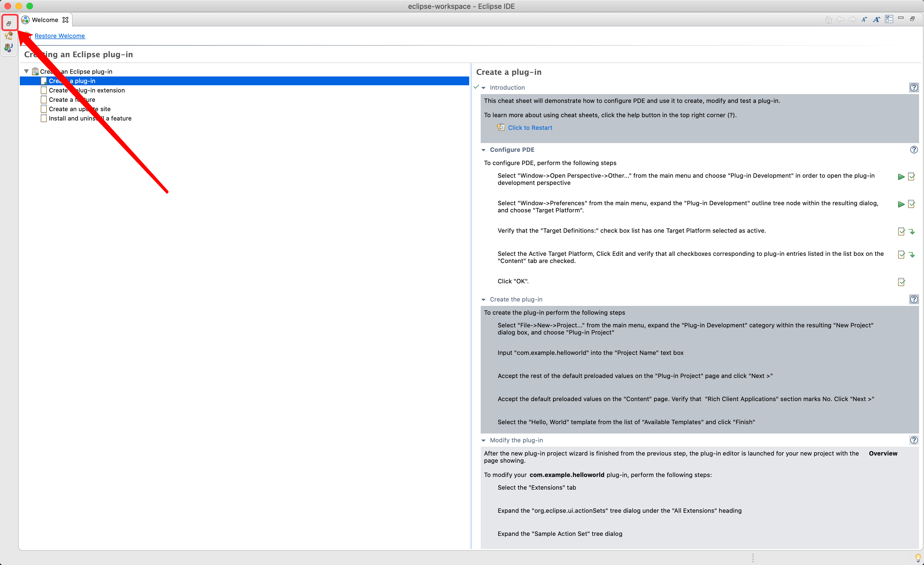
Task: Open help for the Introduction section
Action: [914, 87]
